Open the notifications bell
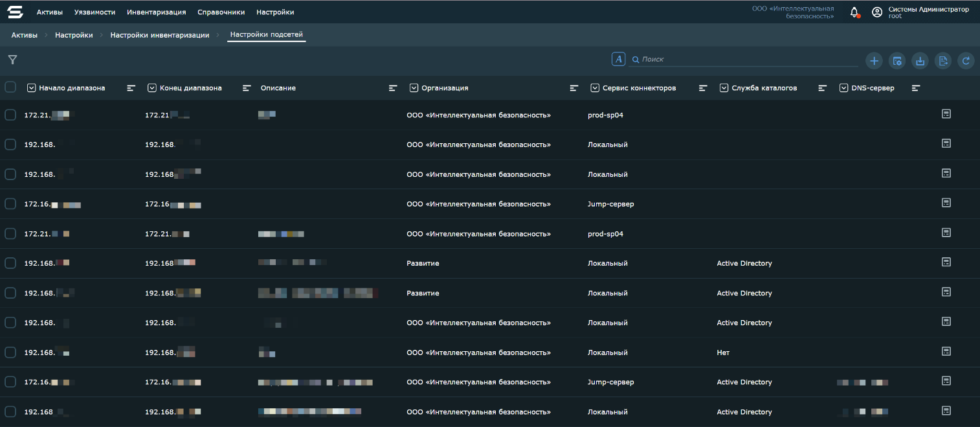The width and height of the screenshot is (980, 427). [854, 12]
